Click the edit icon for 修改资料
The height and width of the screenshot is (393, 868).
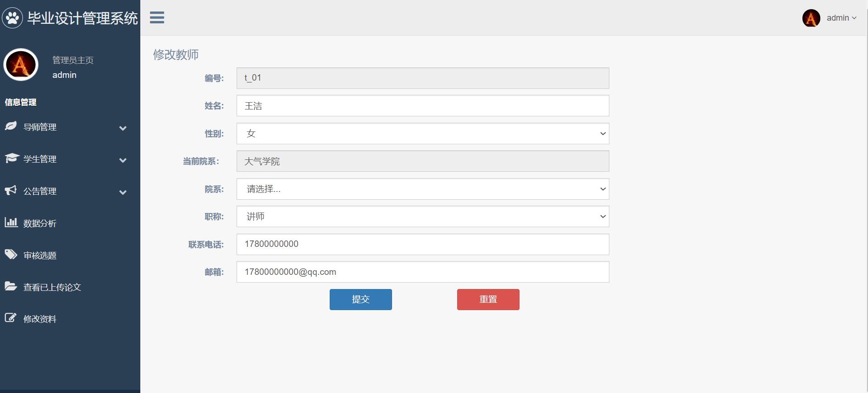(11, 318)
